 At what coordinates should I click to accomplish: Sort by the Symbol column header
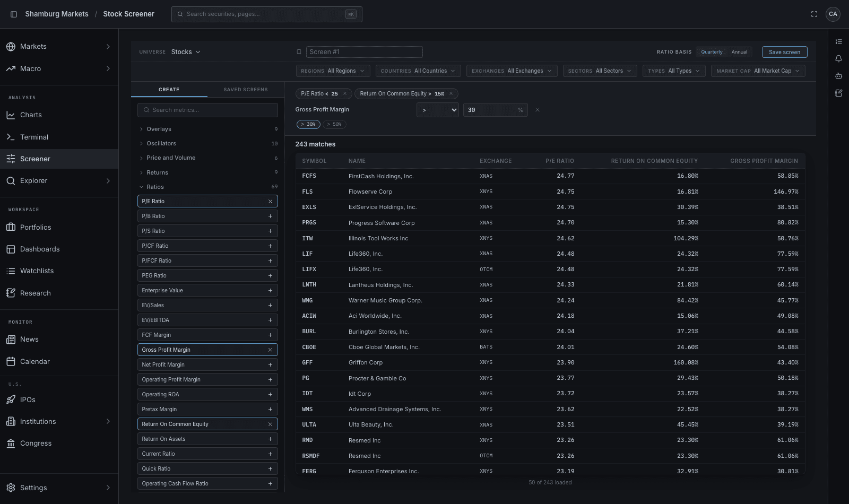click(x=314, y=161)
